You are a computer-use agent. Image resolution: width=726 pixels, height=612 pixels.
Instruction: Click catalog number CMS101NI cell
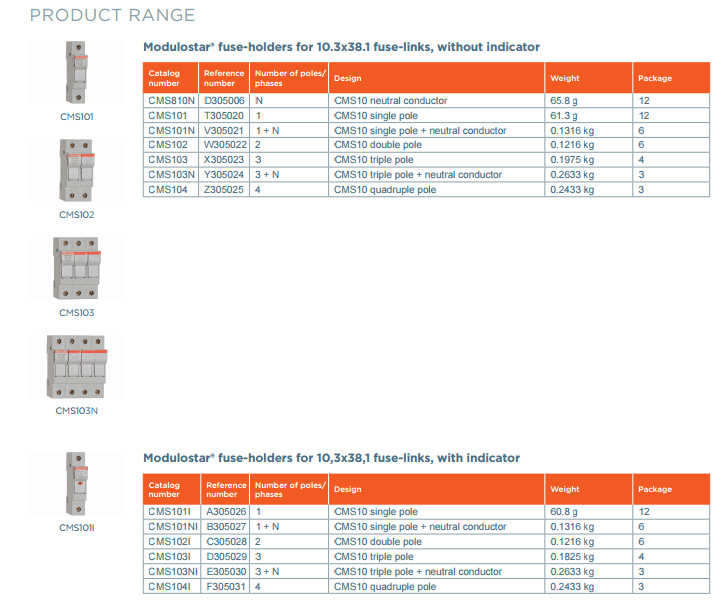(172, 527)
